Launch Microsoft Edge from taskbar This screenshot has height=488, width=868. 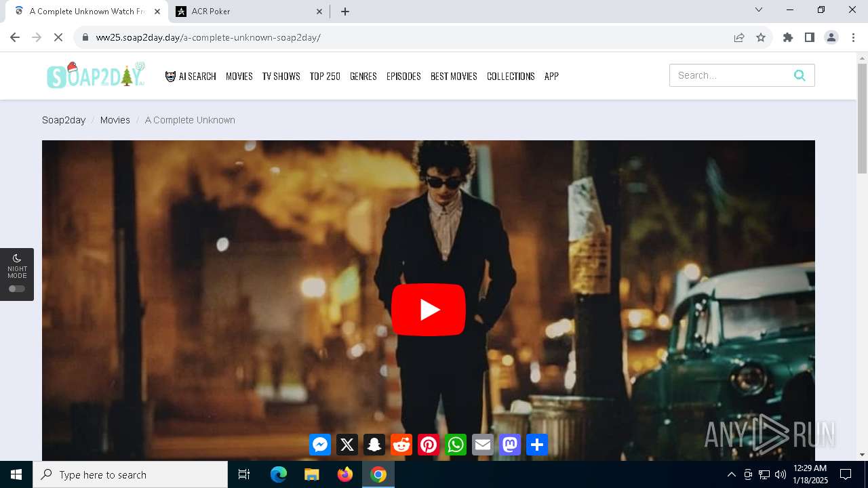pos(279,474)
